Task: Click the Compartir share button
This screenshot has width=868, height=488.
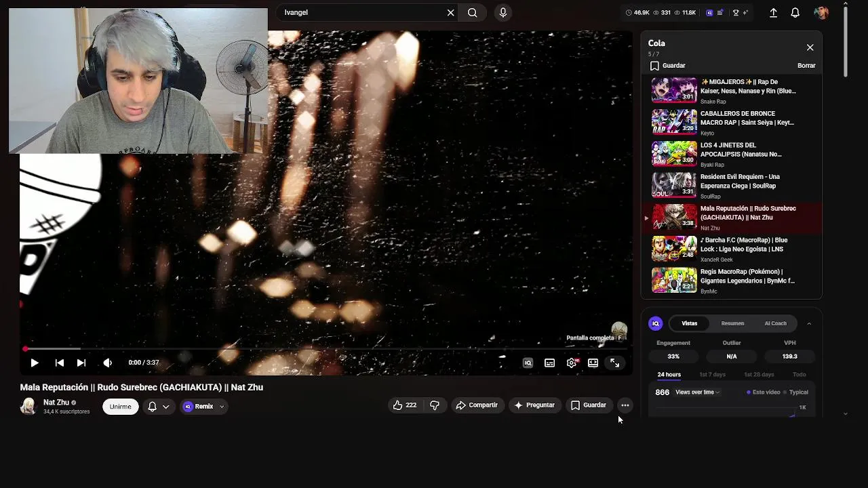Action: 477,405
